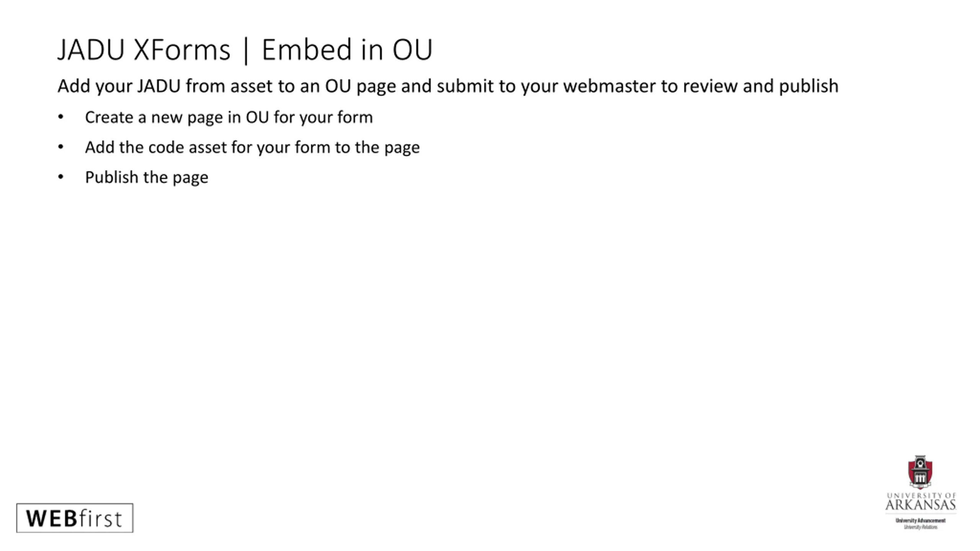
Task: Click the "University Advancement" caption
Action: point(920,520)
